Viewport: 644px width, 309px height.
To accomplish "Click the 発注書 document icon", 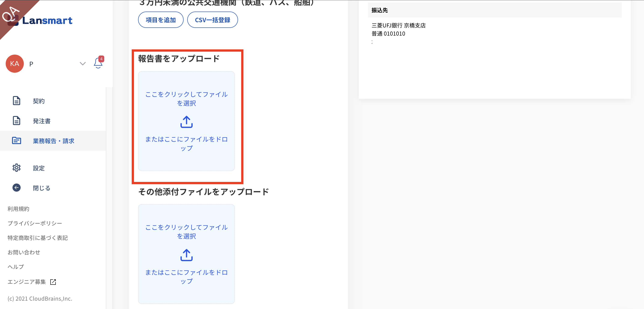I will pos(17,121).
